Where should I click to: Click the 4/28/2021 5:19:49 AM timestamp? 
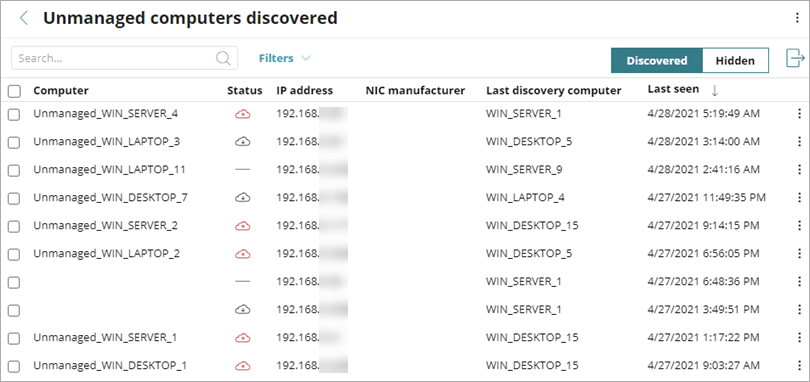point(704,113)
